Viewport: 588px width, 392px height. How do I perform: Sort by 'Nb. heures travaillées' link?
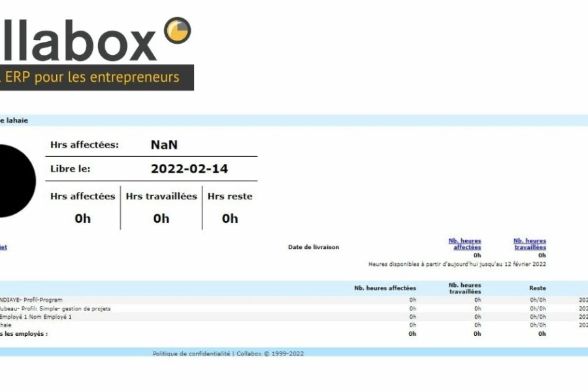pyautogui.click(x=529, y=244)
